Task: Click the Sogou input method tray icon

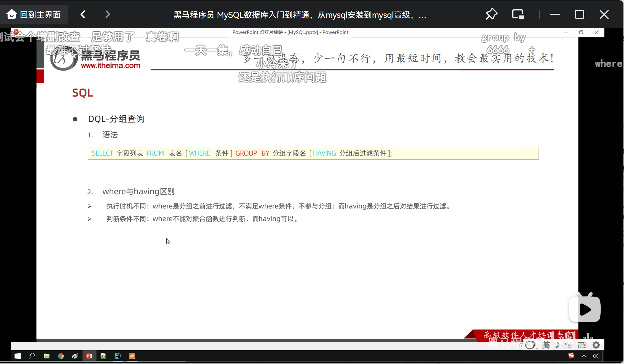Action: pyautogui.click(x=571, y=356)
